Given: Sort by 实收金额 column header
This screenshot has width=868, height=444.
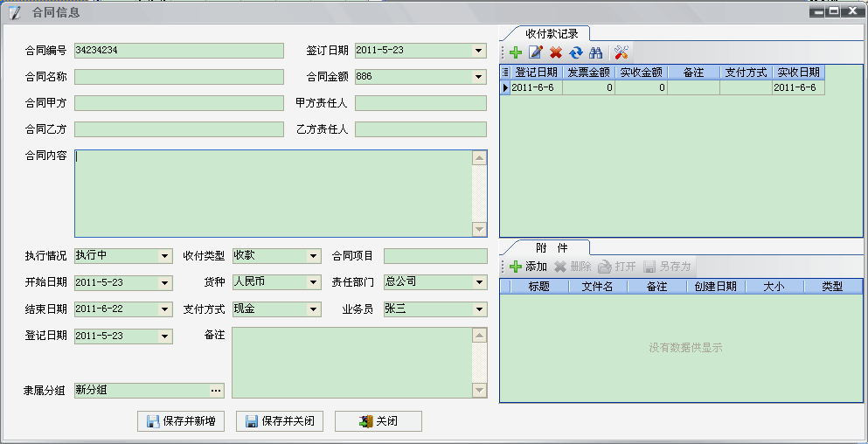Looking at the screenshot, I should pos(641,72).
